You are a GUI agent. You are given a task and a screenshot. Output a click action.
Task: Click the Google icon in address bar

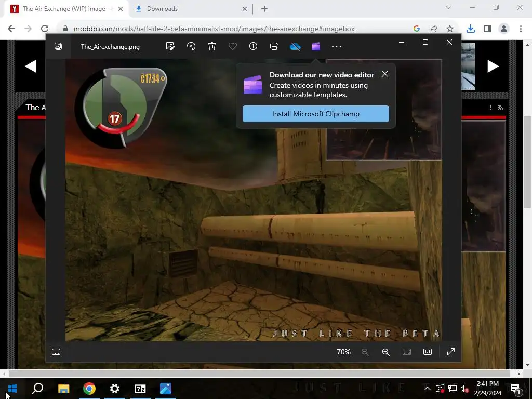(x=417, y=29)
